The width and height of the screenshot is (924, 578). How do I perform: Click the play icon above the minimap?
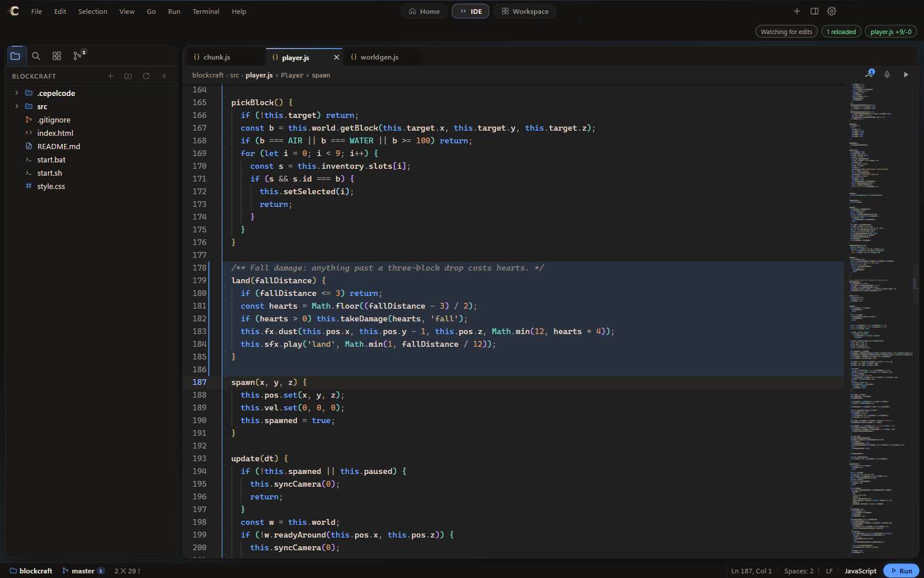[906, 75]
